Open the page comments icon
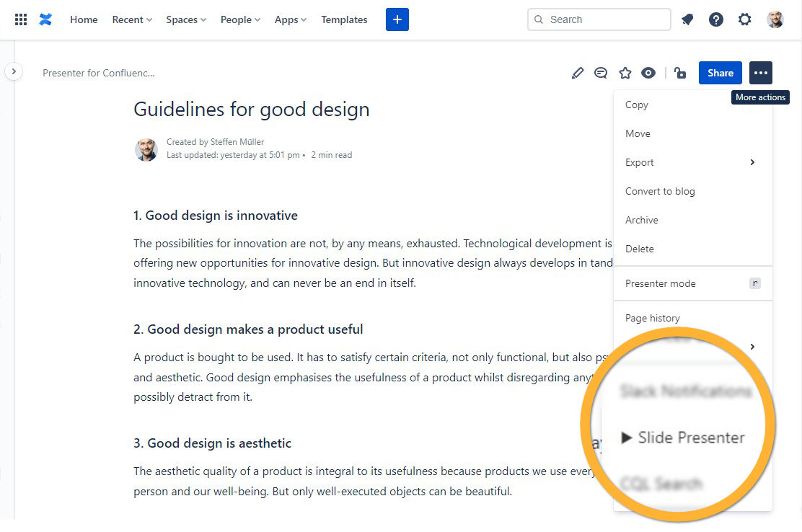The height and width of the screenshot is (532, 802). pyautogui.click(x=601, y=73)
